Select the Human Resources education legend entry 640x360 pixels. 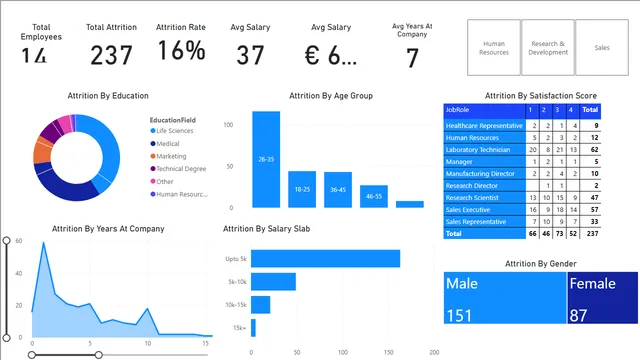(179, 194)
